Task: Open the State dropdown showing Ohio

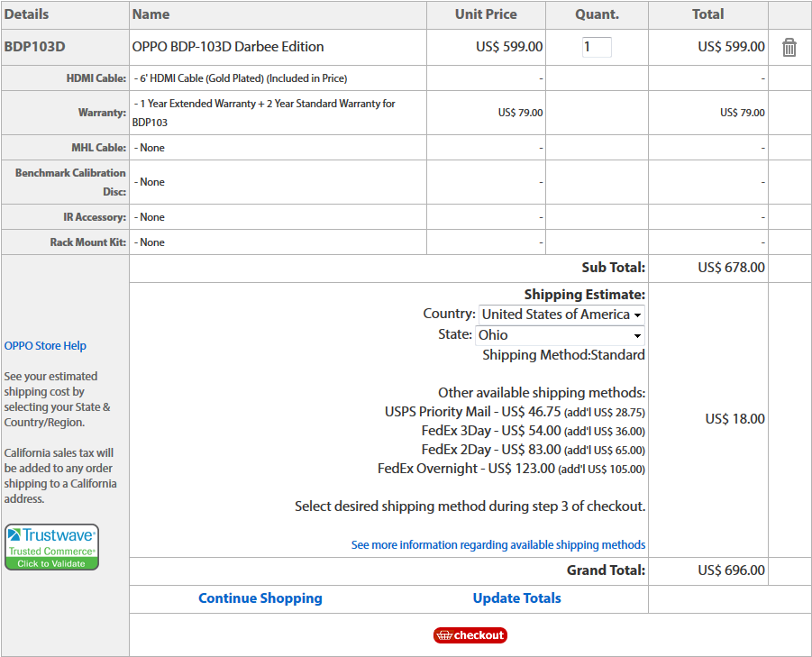Action: pos(561,335)
